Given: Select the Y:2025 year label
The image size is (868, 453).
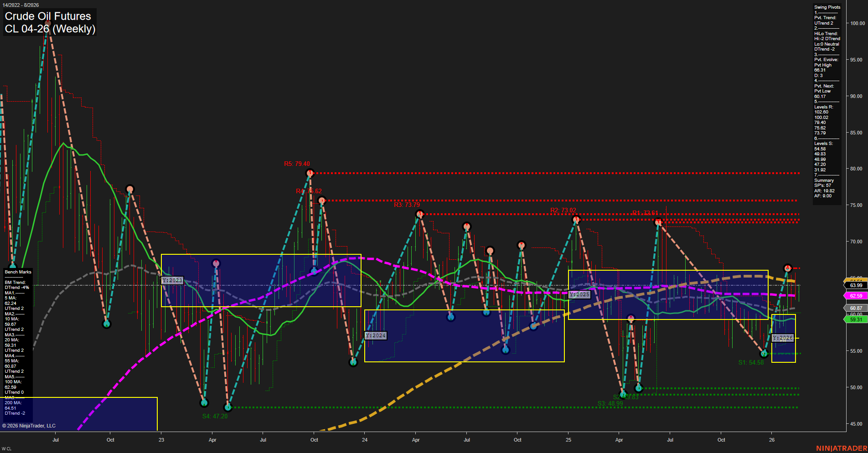Looking at the screenshot, I should (x=579, y=294).
